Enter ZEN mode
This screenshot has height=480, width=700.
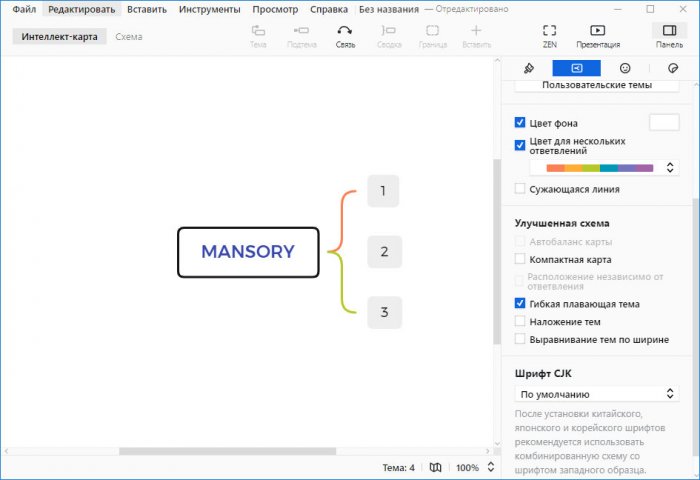pos(549,36)
